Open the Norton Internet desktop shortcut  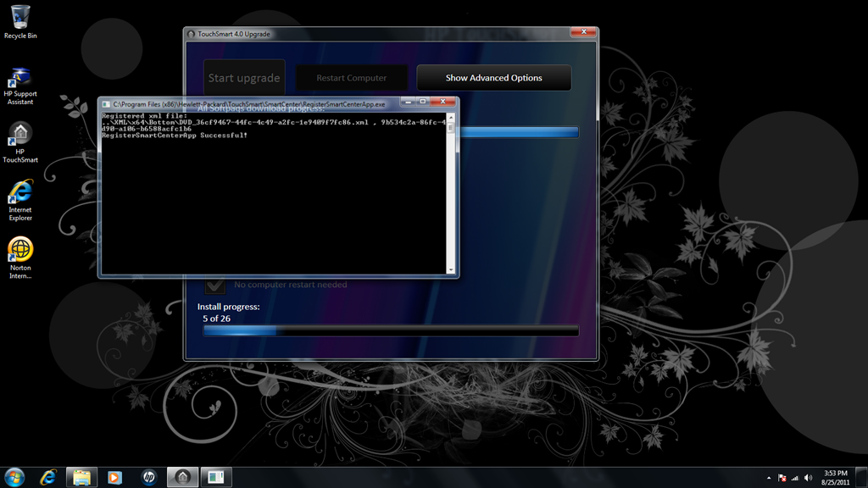click(x=20, y=258)
